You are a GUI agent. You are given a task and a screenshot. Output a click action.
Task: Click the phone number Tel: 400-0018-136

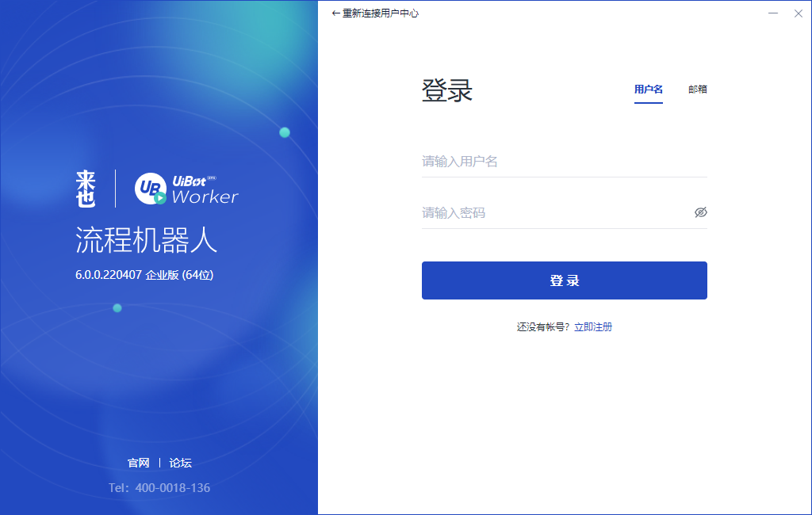(x=159, y=488)
